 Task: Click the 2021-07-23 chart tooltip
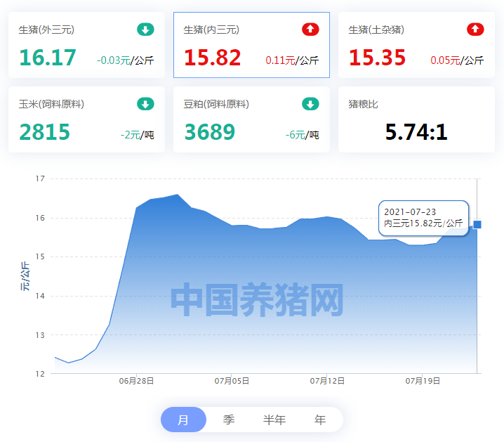(x=423, y=218)
